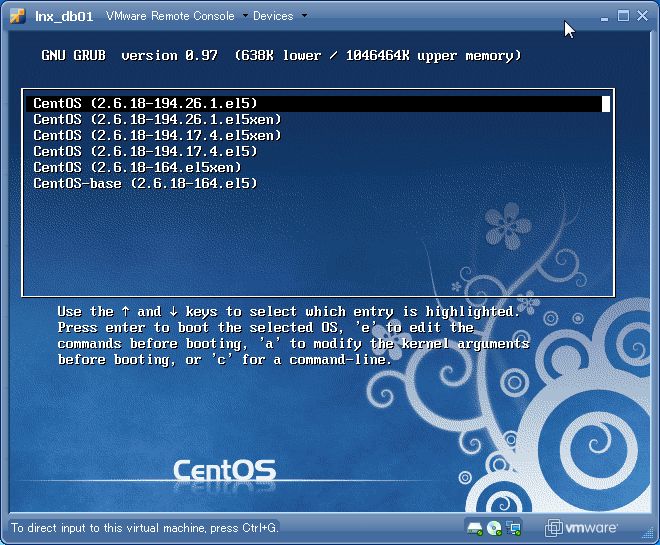
Task: Select CentOS (2.6.18-194.26.1.el5xen) boot entry
Action: 318,120
